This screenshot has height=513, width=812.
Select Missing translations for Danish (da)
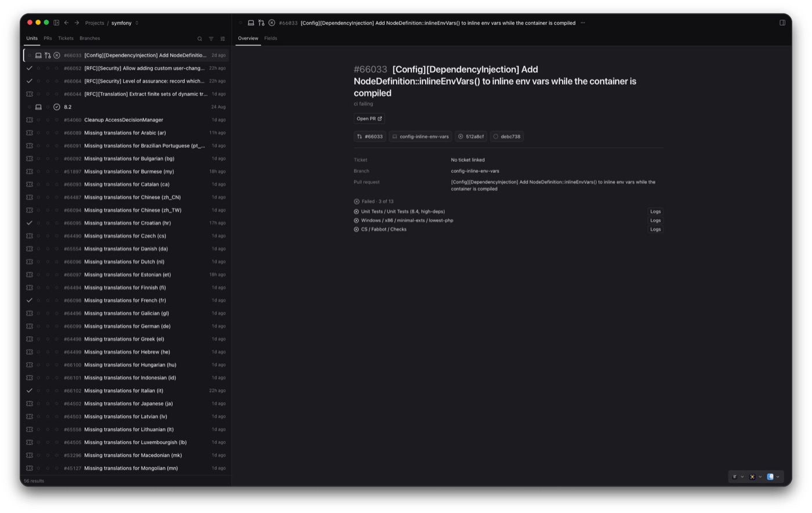[x=126, y=249]
